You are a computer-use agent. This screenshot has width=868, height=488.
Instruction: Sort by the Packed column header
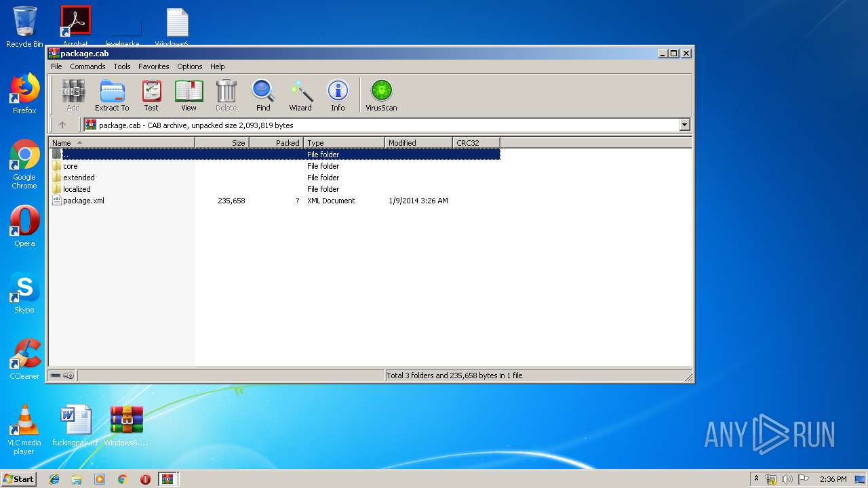(x=276, y=142)
